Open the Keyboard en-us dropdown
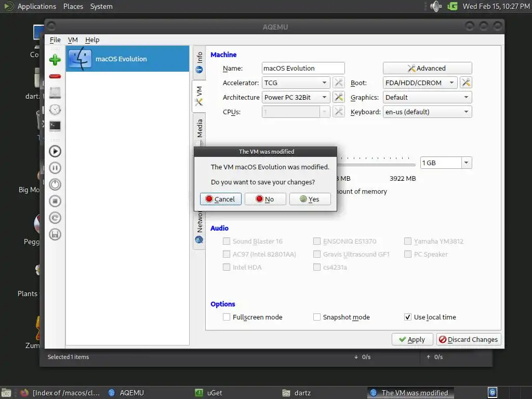 point(427,112)
